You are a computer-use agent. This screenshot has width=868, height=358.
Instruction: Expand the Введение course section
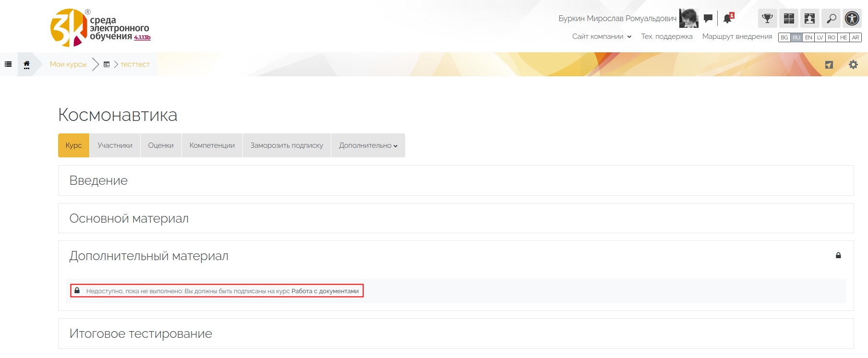pyautogui.click(x=98, y=180)
